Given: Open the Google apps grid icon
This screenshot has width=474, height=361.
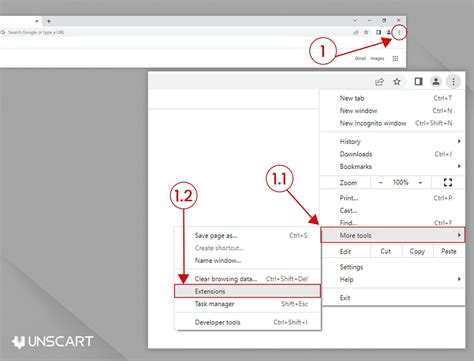Looking at the screenshot, I should [x=395, y=59].
